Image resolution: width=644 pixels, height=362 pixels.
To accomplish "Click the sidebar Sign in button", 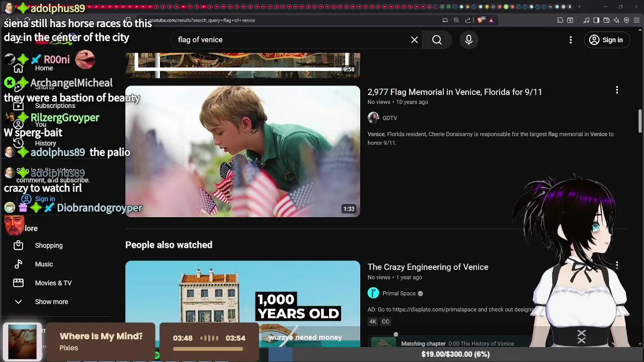I will click(x=39, y=199).
